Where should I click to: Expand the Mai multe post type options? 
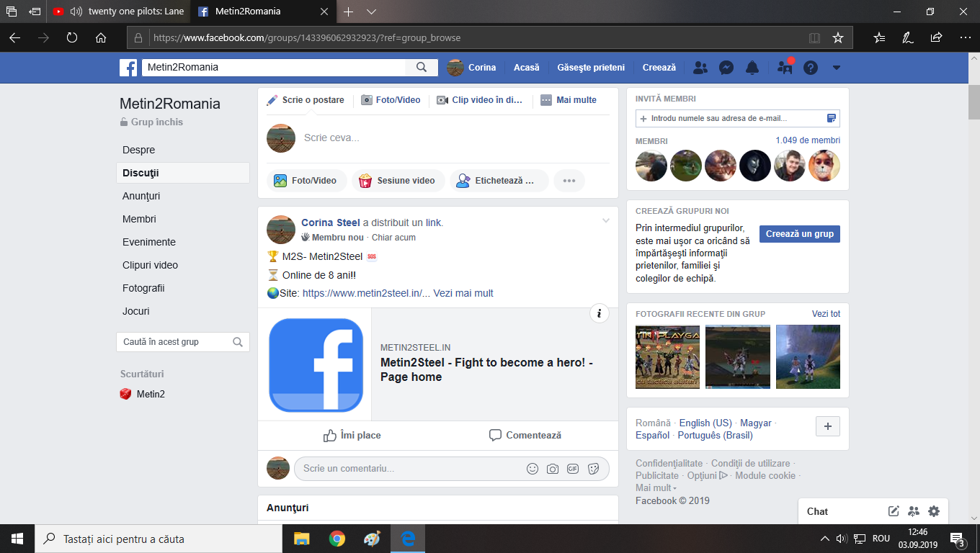click(x=569, y=100)
